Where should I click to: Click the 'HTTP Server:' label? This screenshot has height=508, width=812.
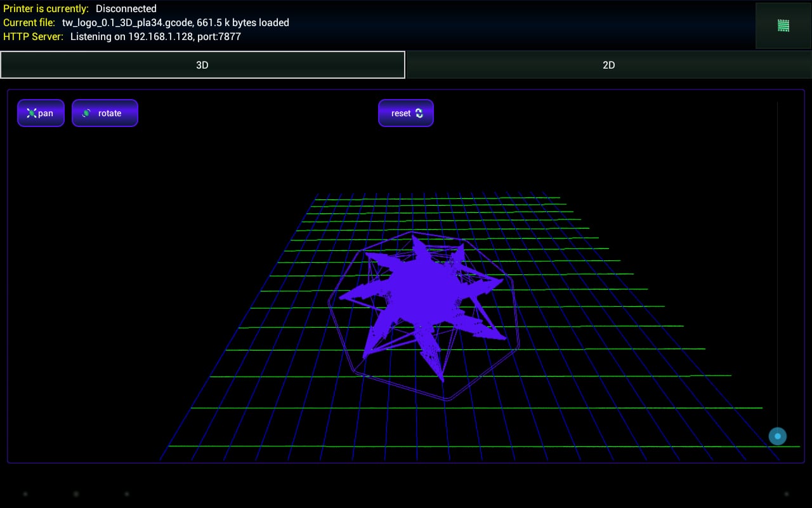pos(34,37)
